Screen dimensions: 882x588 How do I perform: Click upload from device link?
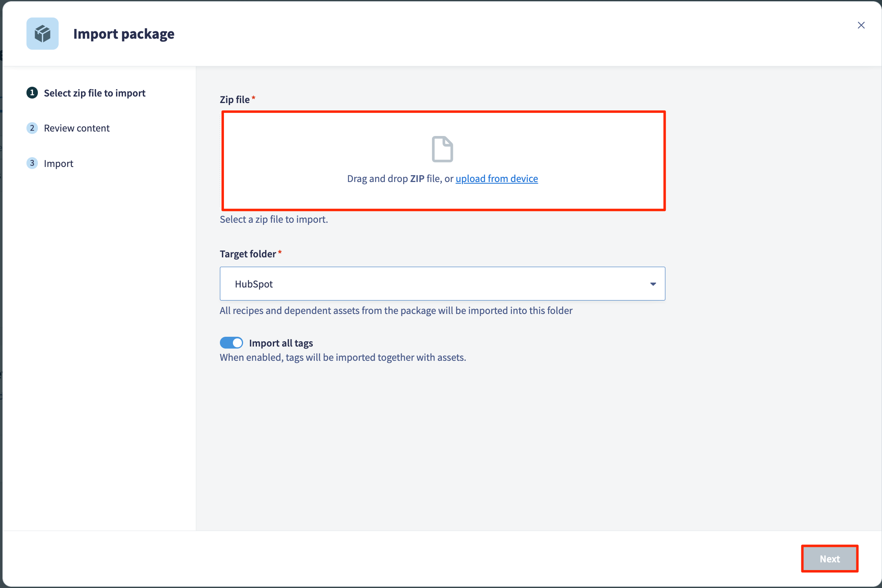tap(497, 178)
